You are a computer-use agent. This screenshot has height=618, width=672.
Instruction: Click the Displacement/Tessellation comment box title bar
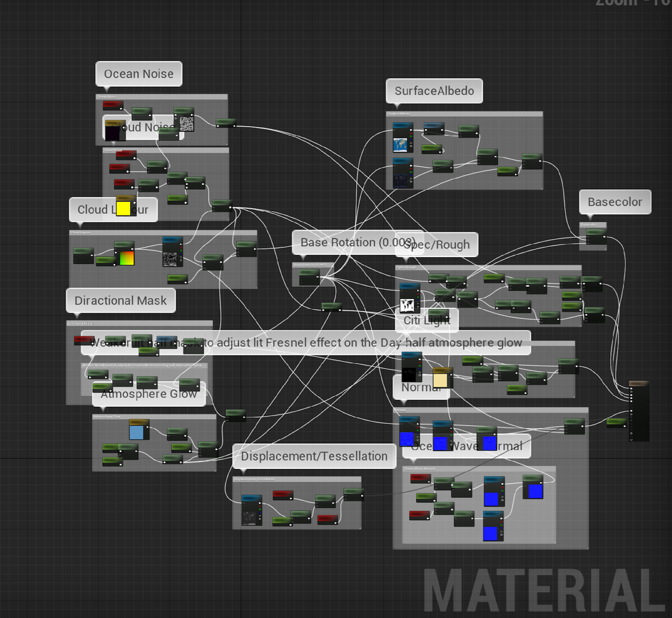click(297, 479)
